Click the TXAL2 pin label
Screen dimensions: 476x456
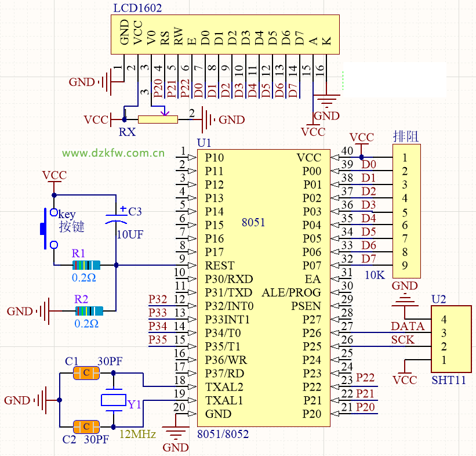(224, 386)
